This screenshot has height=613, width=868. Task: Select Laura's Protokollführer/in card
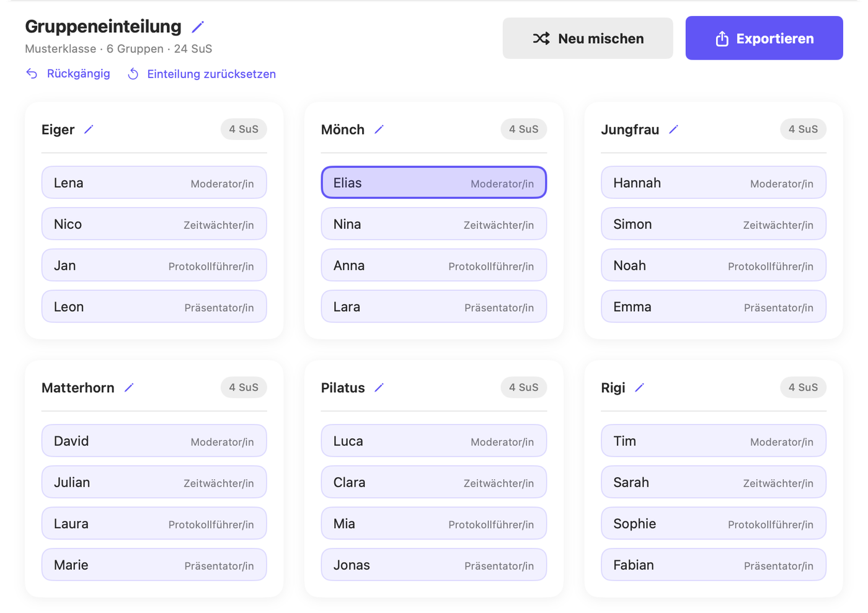pos(154,524)
